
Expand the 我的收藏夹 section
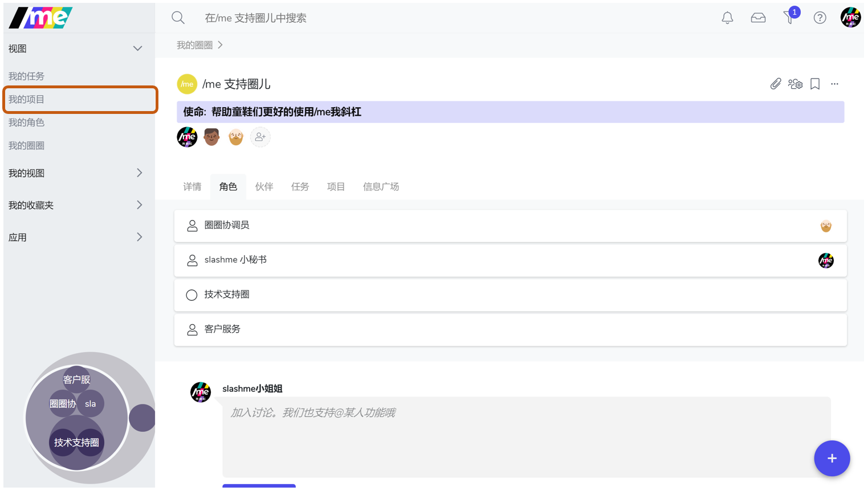(x=139, y=204)
